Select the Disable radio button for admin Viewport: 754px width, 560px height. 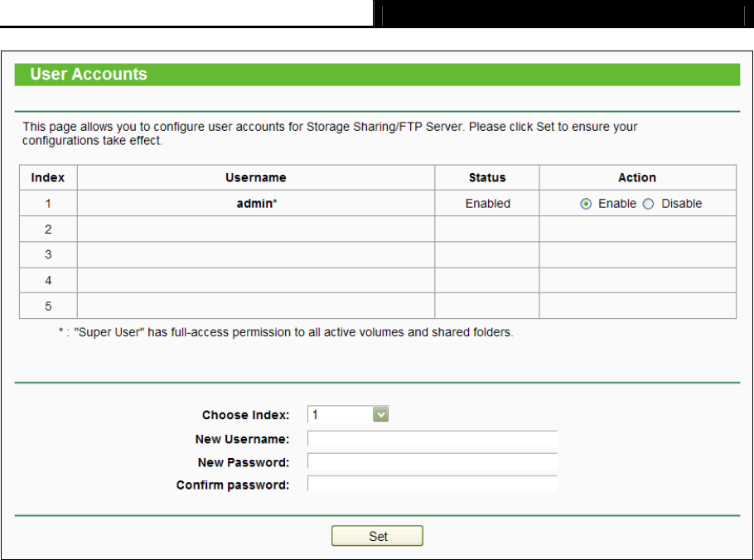click(648, 204)
